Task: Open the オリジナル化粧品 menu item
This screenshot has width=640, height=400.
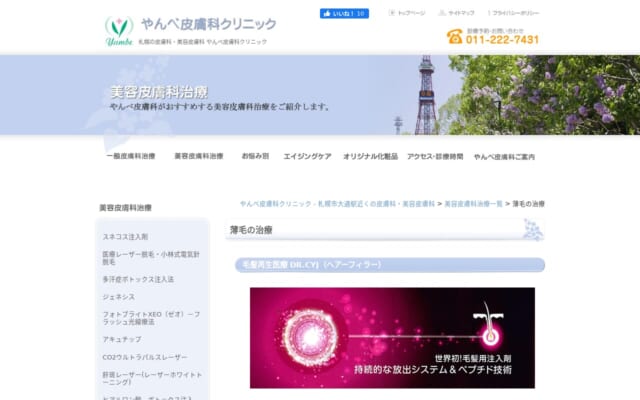Action: tap(370, 157)
